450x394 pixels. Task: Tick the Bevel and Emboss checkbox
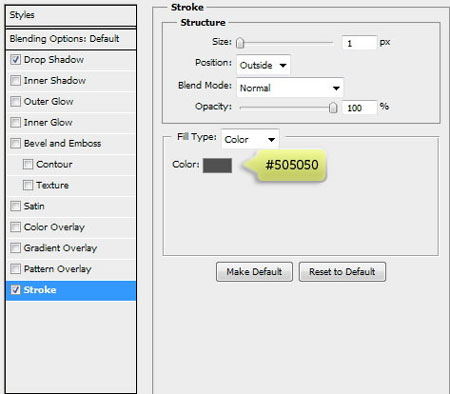pos(15,143)
